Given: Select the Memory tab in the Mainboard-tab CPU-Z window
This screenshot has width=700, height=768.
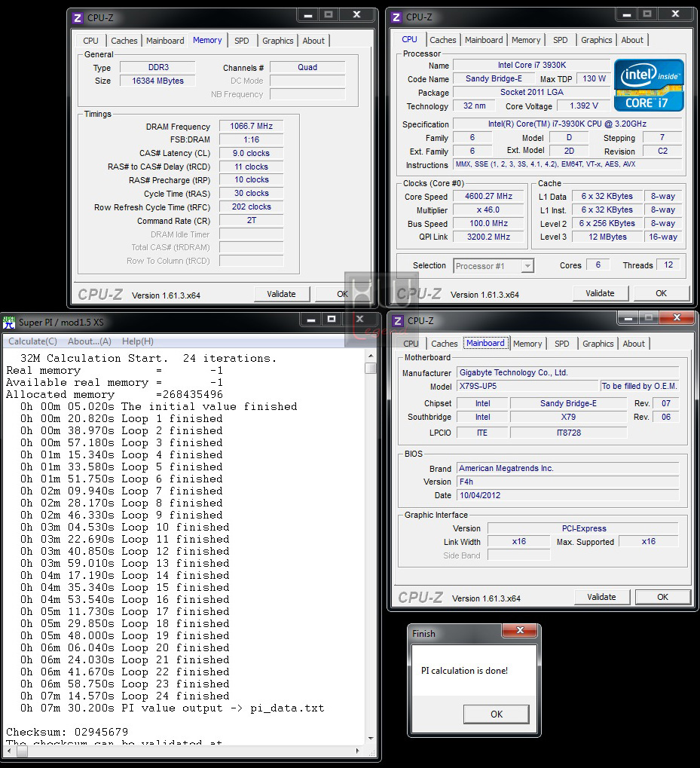Looking at the screenshot, I should tap(527, 344).
